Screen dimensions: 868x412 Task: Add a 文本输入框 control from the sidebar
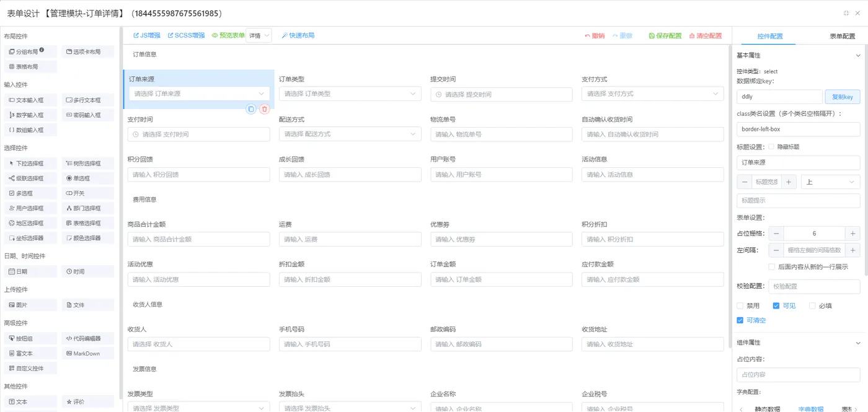tap(30, 100)
